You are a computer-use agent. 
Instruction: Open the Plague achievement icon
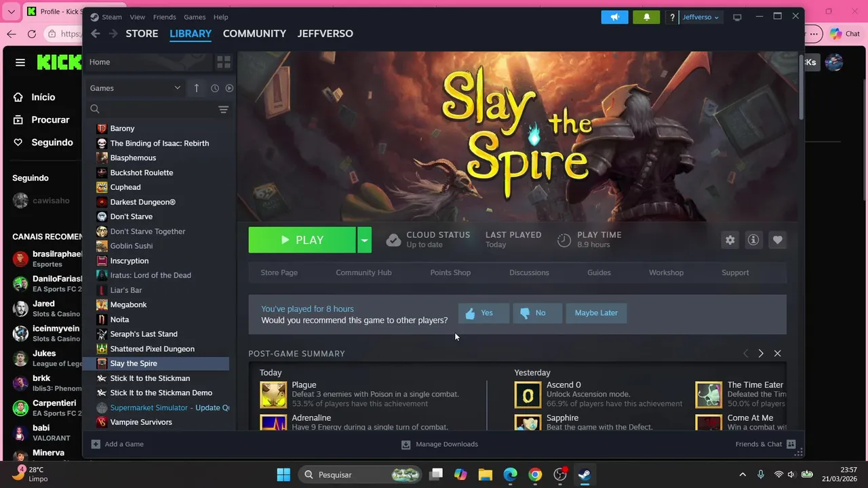point(273,394)
